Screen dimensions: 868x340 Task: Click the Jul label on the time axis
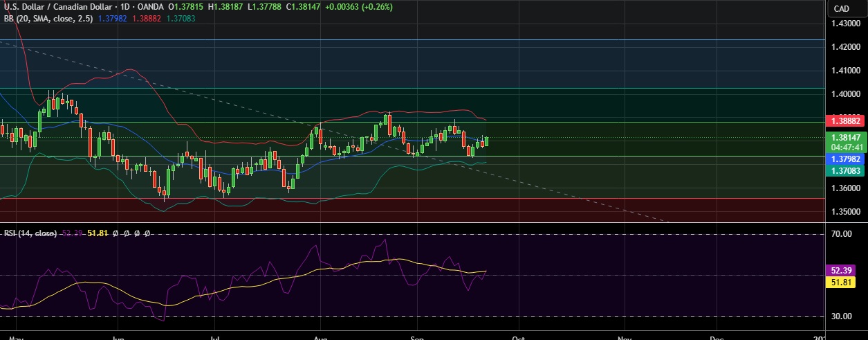[x=216, y=338]
